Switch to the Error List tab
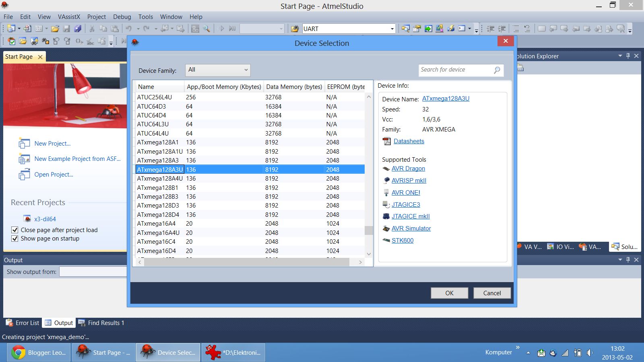Viewport: 644px width, 362px height. [23, 323]
